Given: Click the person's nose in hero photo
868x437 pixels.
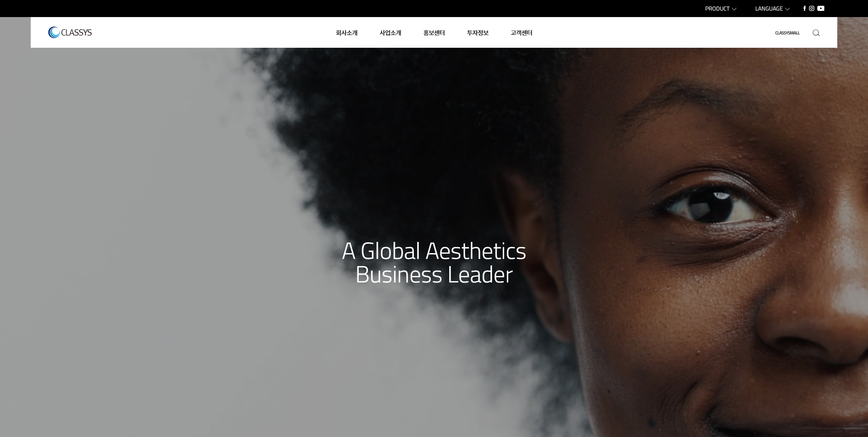Looking at the screenshot, I should tap(819, 324).
